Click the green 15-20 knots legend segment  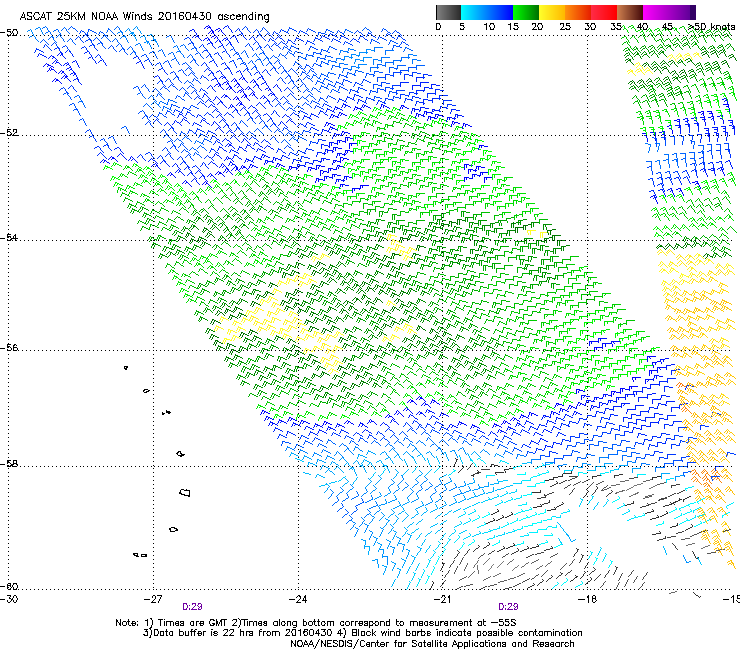526,12
